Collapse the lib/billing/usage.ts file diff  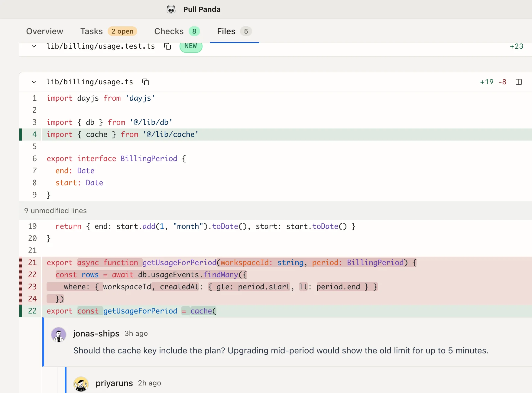tap(34, 82)
